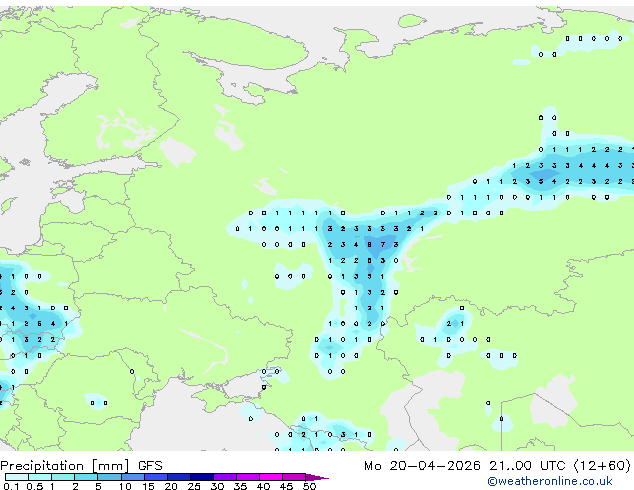Choose the 20–25 mm dark blue swatch
Image resolution: width=634 pixels, height=490 pixels.
point(178,477)
